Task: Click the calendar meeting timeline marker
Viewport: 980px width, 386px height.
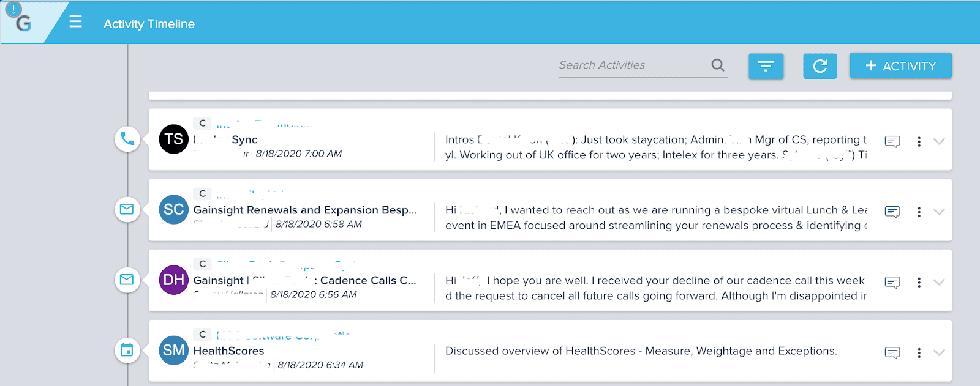Action: coord(127,350)
